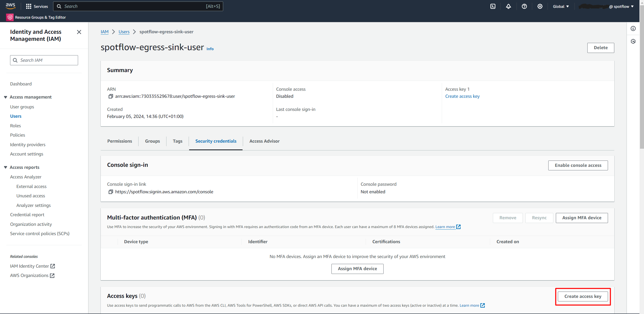Open IAM Identity Center related console

(x=32, y=266)
